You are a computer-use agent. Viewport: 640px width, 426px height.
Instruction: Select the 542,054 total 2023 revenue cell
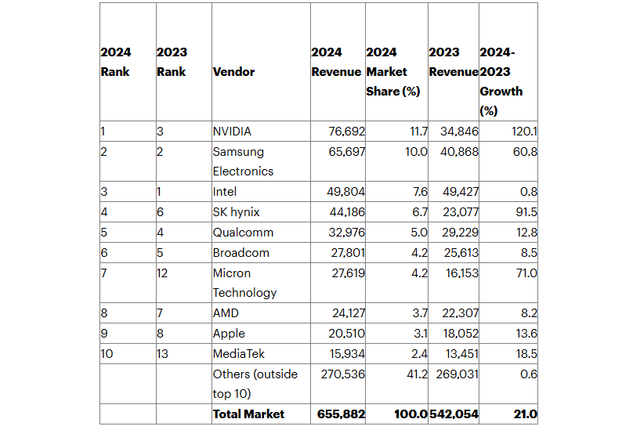[x=450, y=413]
